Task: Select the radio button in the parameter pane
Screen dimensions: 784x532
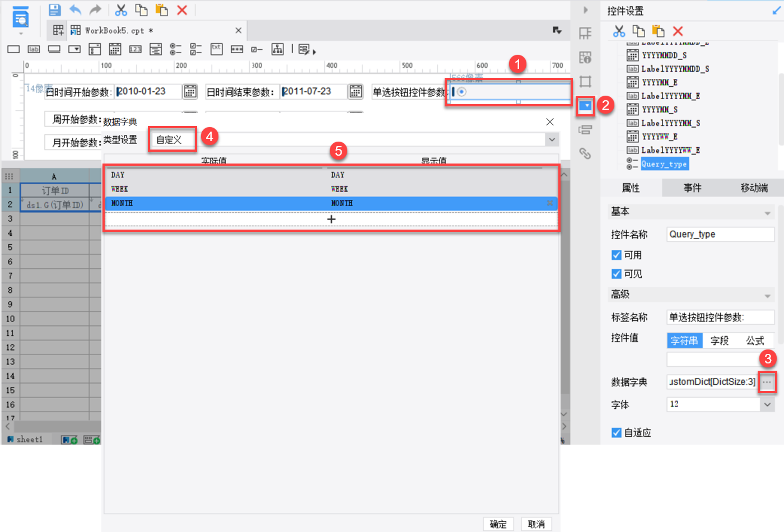Action: [461, 92]
